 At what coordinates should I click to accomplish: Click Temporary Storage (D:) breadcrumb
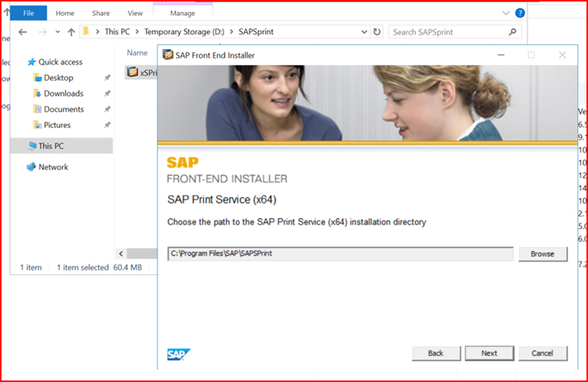[x=184, y=32]
